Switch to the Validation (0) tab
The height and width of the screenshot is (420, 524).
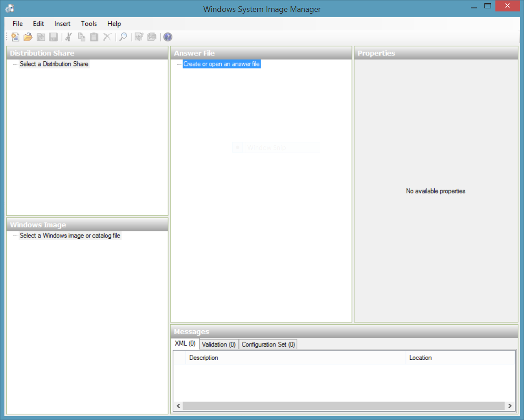(219, 344)
